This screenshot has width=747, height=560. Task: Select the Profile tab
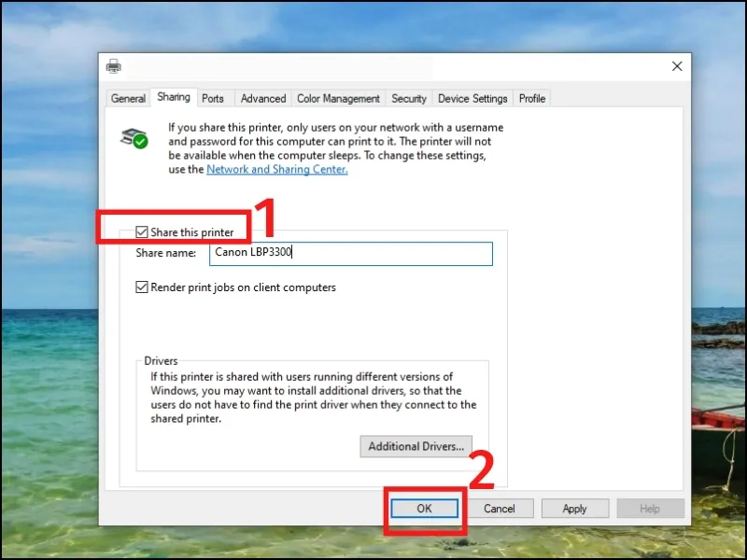(x=532, y=99)
